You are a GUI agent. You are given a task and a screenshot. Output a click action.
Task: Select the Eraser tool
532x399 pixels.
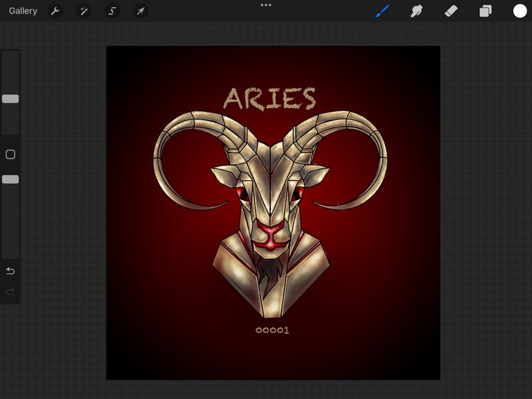coord(451,11)
